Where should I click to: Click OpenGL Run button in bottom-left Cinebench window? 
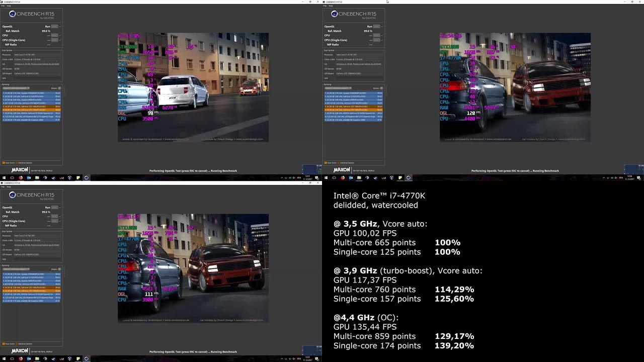point(54,207)
